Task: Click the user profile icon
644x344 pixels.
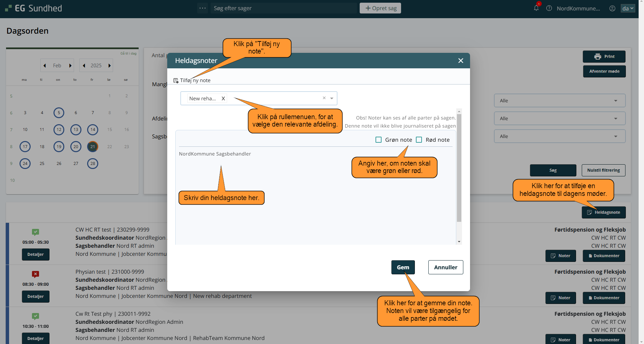Action: [612, 8]
